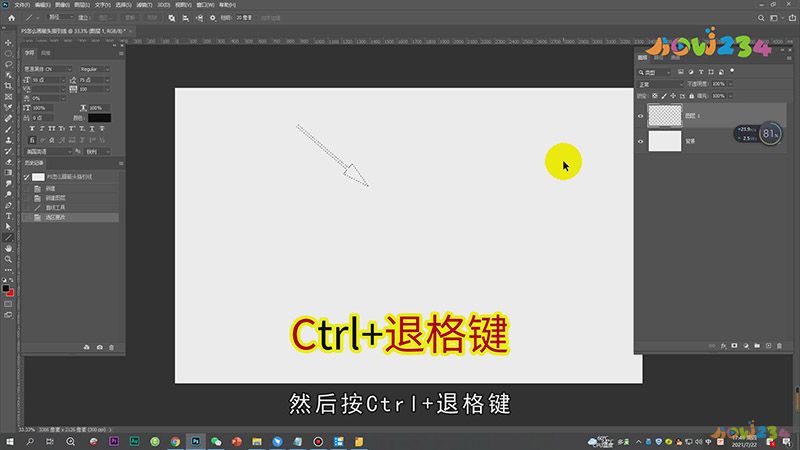800x450 pixels.
Task: Toggle lock position in Layers panel
Action: (x=673, y=96)
